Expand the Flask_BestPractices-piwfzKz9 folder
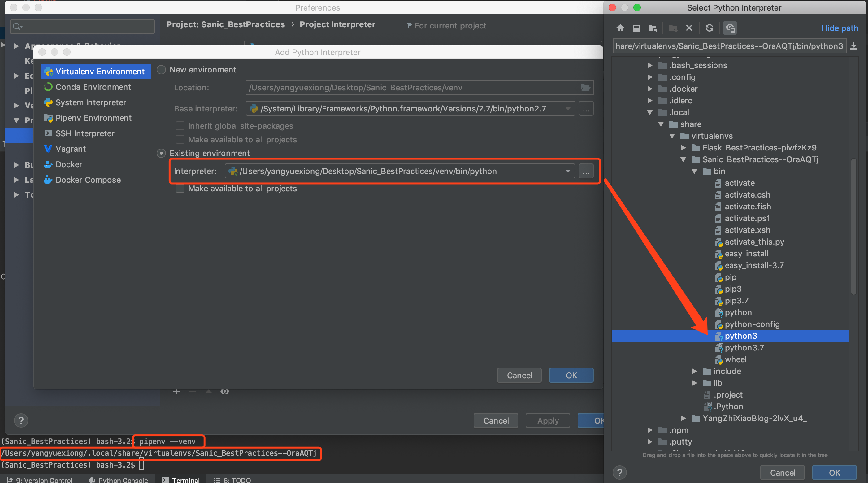This screenshot has height=483, width=868. pyautogui.click(x=683, y=148)
